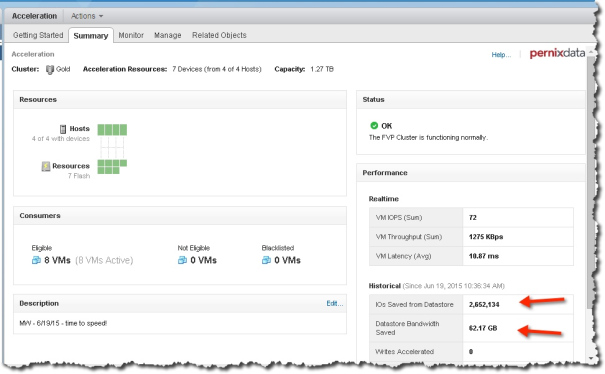
Task: Click the '7 Flash' text
Action: [79, 176]
